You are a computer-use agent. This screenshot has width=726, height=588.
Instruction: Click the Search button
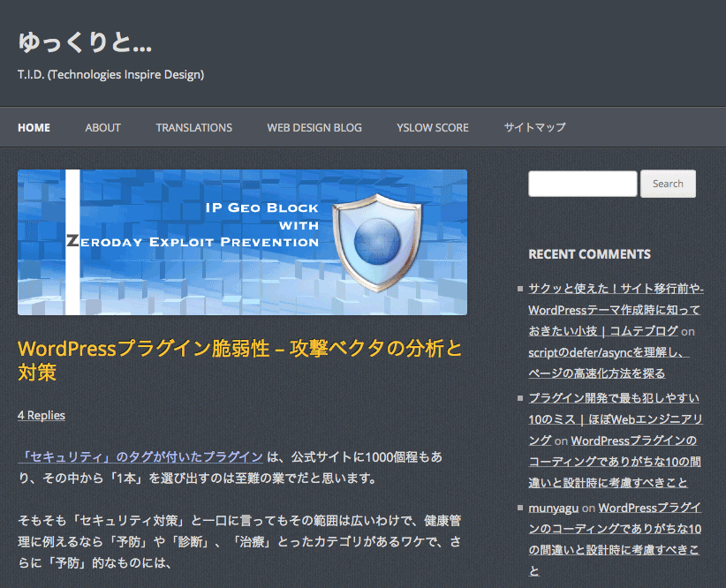tap(668, 184)
